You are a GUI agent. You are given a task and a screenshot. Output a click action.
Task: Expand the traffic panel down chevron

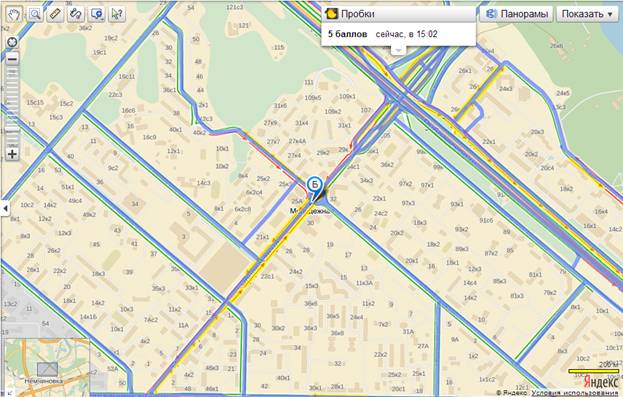point(398,50)
